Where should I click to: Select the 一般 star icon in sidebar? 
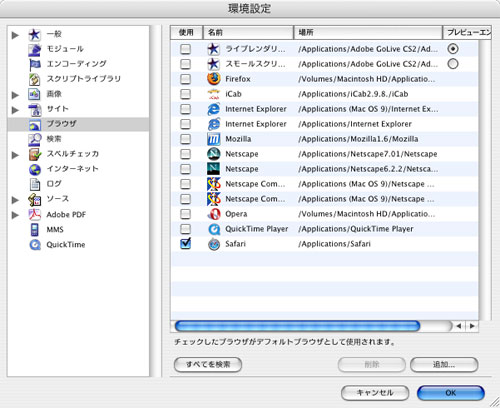(34, 34)
